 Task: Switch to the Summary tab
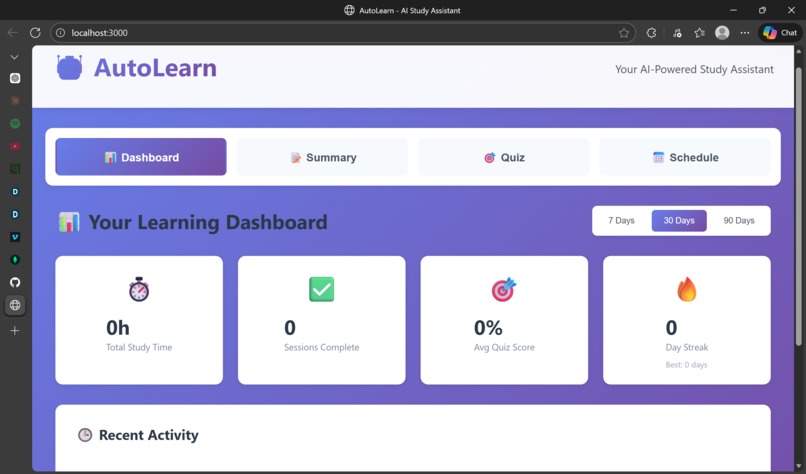click(322, 157)
